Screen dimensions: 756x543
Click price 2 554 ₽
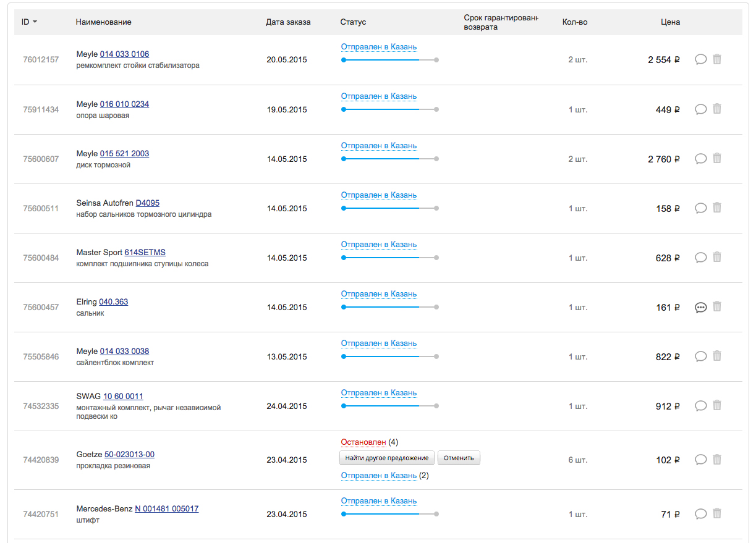(664, 60)
